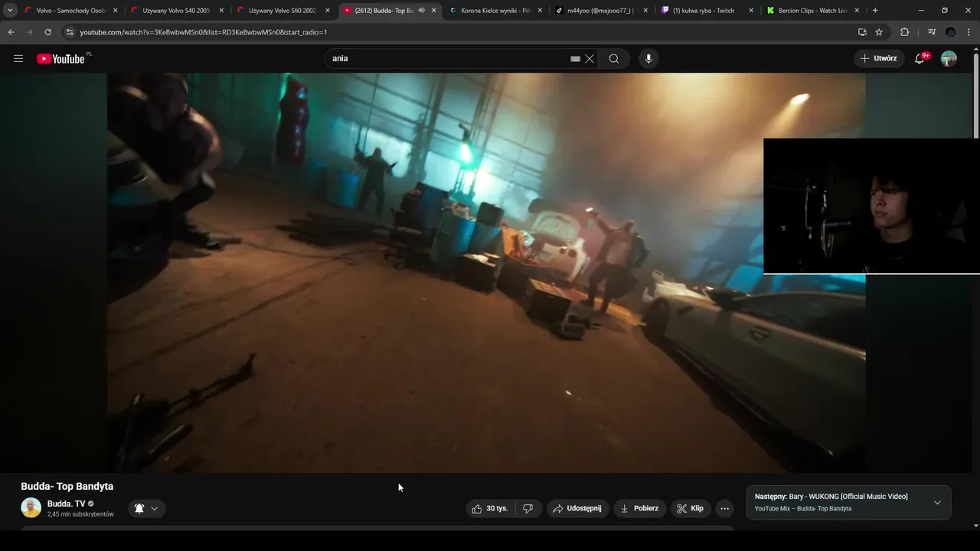Click the webcam overlay picture
The width and height of the screenshot is (980, 551).
[871, 206]
